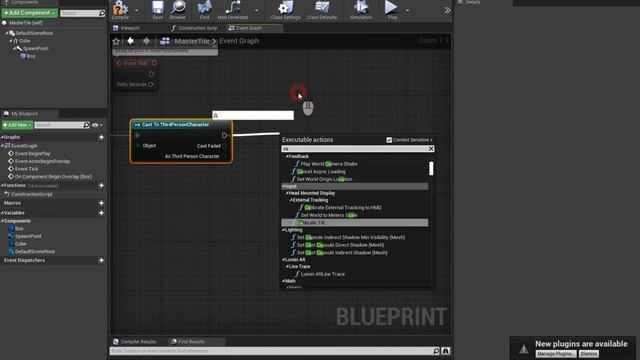Open the Hide Unrelated options dropdown arrow
640x360 pixels.
click(x=256, y=10)
